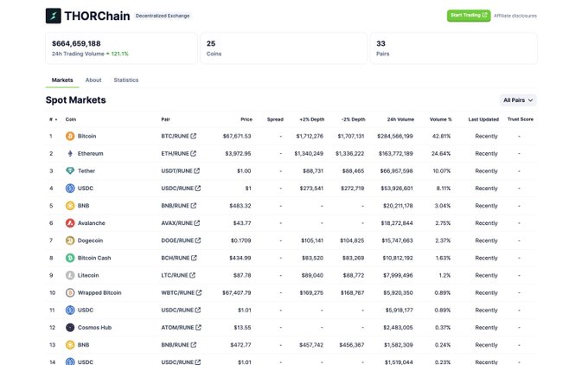Open the Litecoin coin name link
The image size is (588, 365).
click(x=88, y=275)
